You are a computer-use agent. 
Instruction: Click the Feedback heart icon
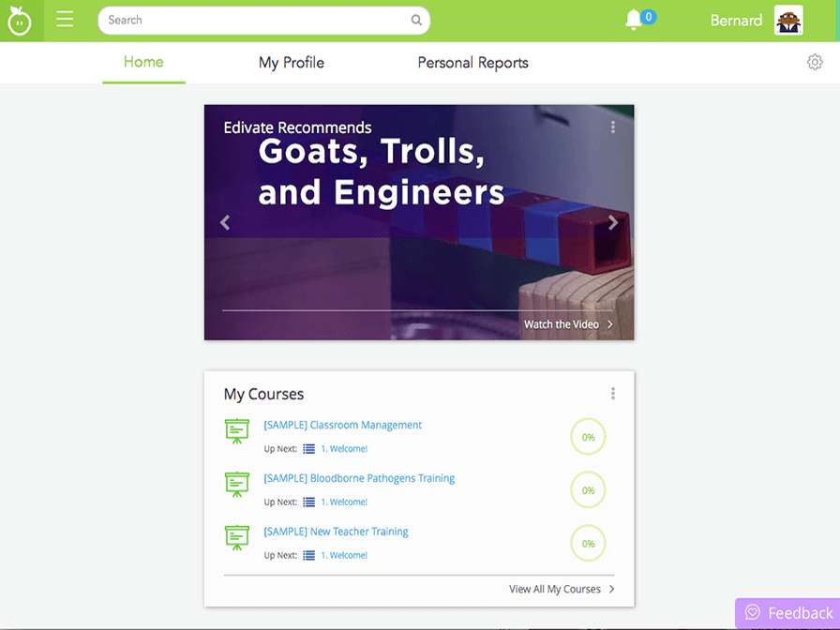tap(753, 612)
